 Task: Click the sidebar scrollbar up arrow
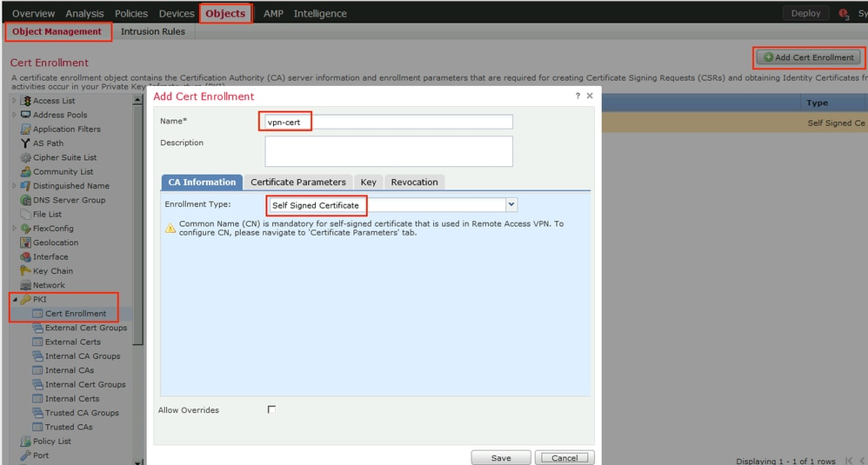137,100
